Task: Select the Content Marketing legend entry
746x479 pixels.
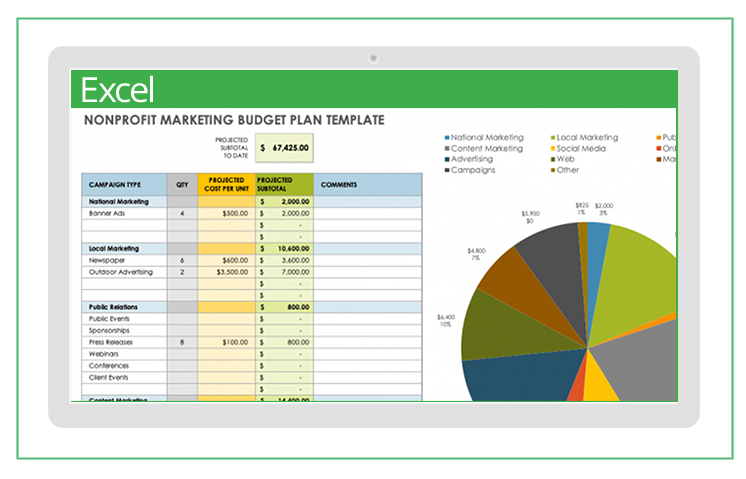Action: (486, 148)
